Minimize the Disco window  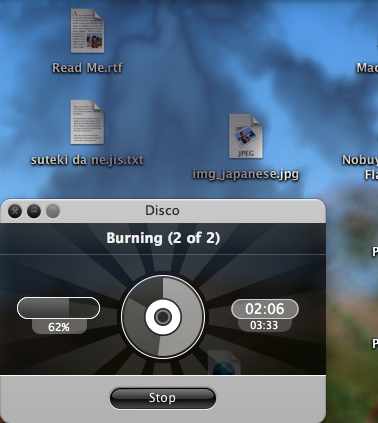(x=34, y=211)
